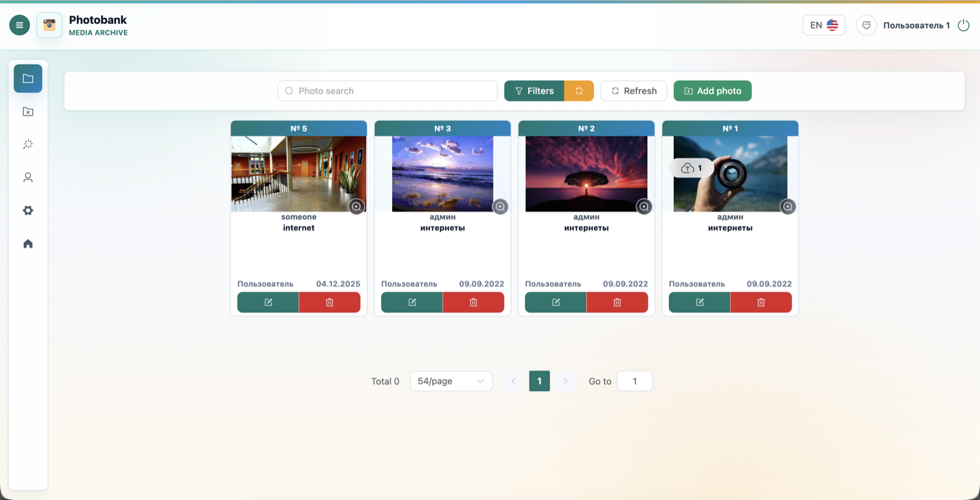Switch the EN language selector

point(823,25)
